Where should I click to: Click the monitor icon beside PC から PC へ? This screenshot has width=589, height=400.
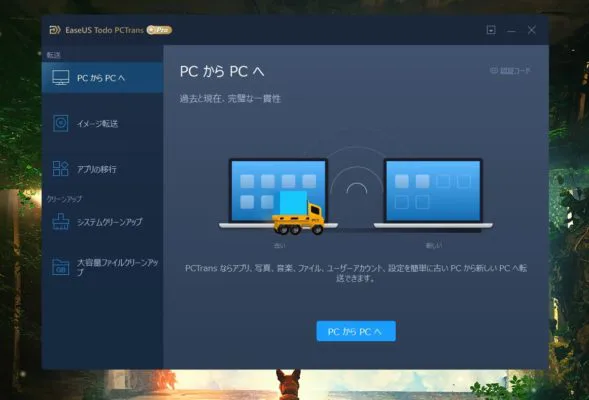pos(60,77)
